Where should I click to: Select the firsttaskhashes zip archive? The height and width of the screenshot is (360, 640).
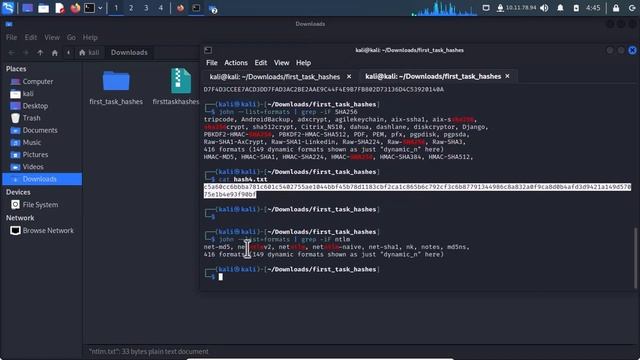[180, 87]
